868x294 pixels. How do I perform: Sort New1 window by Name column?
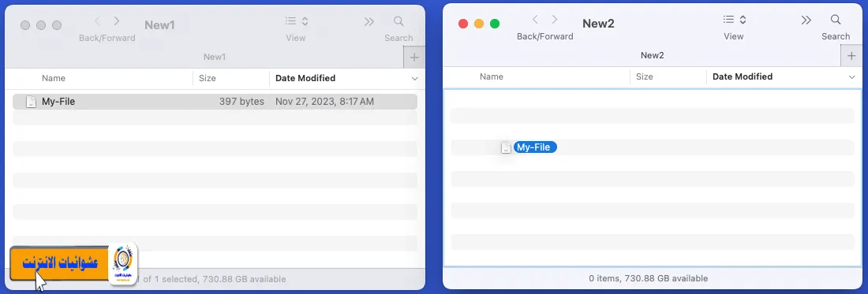pyautogui.click(x=54, y=79)
